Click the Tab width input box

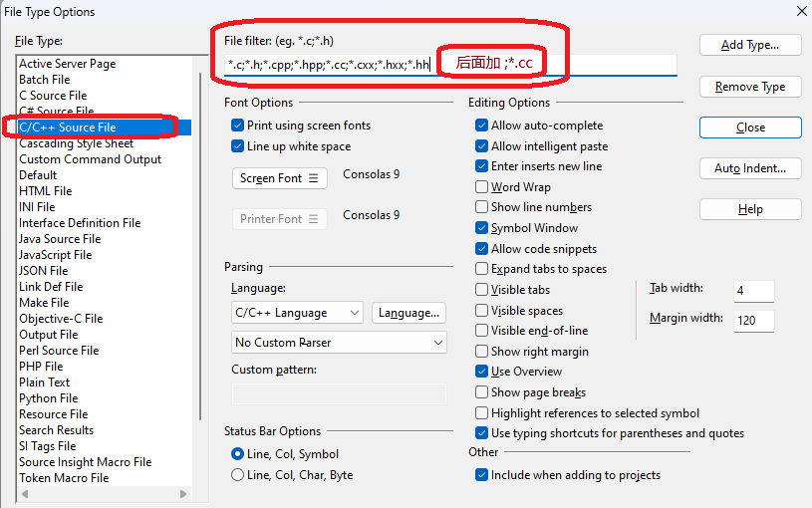[753, 291]
